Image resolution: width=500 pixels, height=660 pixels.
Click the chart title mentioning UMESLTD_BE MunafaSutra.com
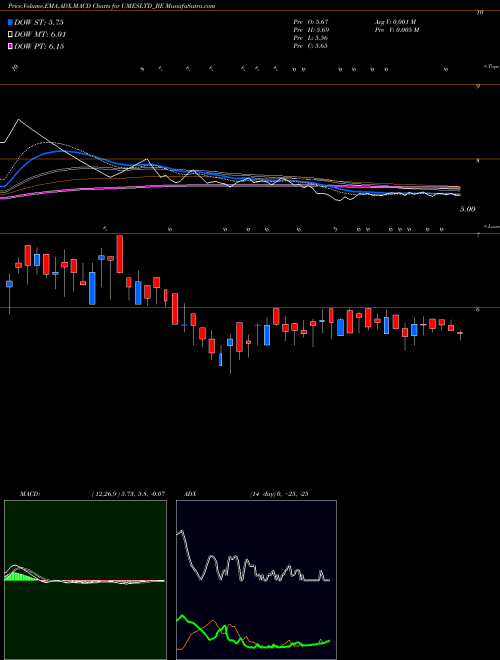click(x=112, y=6)
